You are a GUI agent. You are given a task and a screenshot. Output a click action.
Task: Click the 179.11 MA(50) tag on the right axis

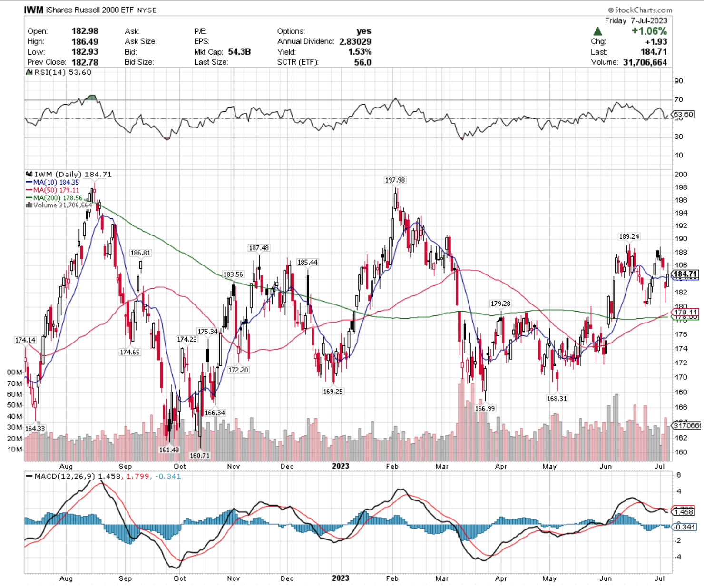pos(685,313)
